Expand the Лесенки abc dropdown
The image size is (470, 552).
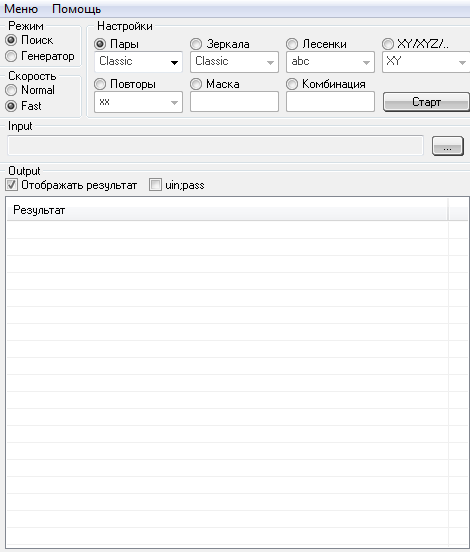tap(330, 62)
